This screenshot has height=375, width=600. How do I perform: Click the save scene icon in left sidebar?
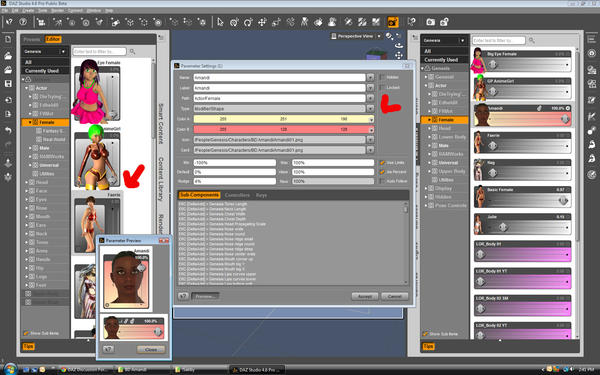[x=8, y=83]
